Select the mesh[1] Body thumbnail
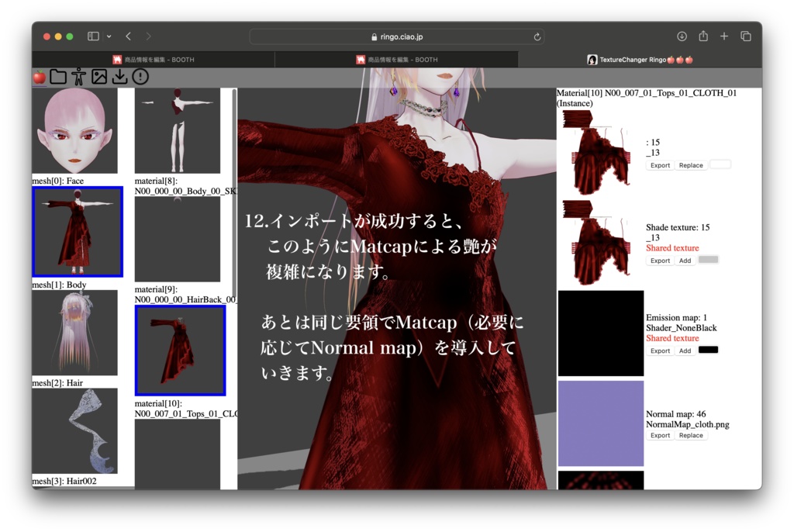The width and height of the screenshot is (794, 532). click(76, 230)
